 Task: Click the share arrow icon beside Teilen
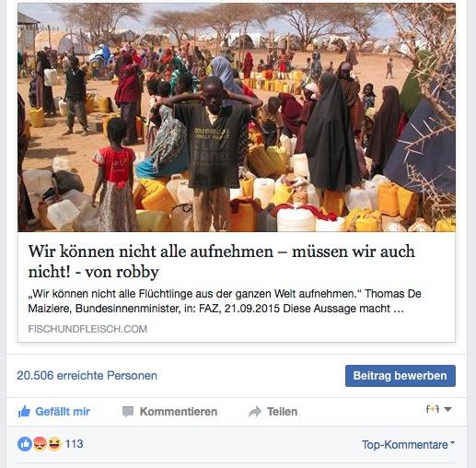click(255, 412)
